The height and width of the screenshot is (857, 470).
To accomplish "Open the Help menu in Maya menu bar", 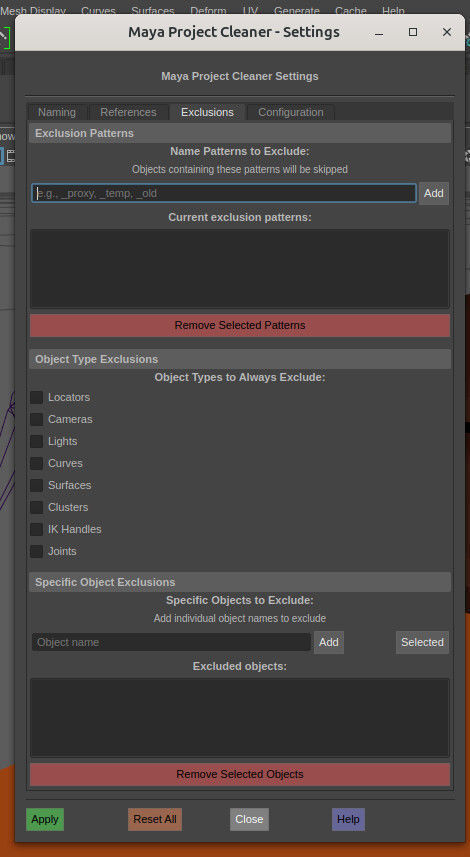I will (393, 10).
